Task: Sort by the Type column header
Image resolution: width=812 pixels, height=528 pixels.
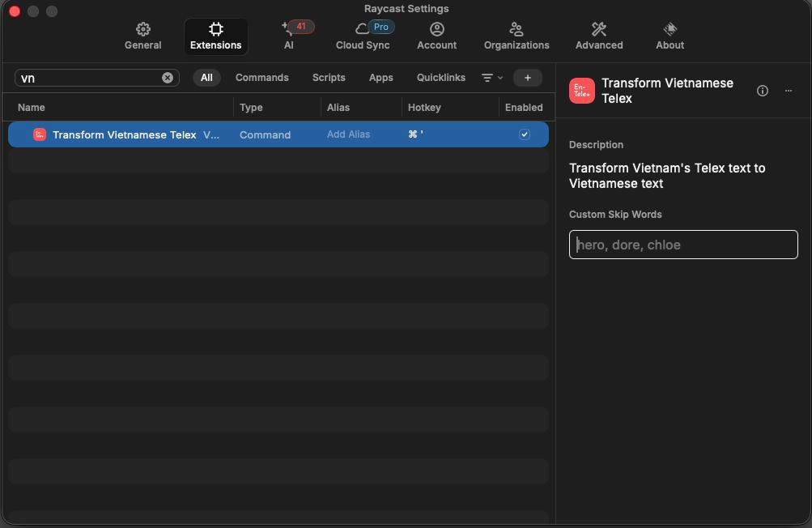Action: pyautogui.click(x=251, y=107)
